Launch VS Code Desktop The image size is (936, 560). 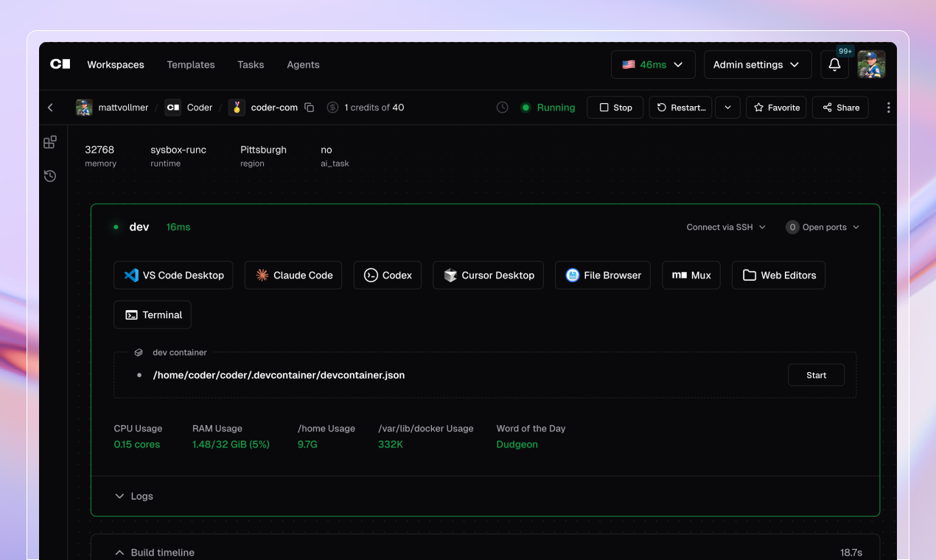coord(174,275)
